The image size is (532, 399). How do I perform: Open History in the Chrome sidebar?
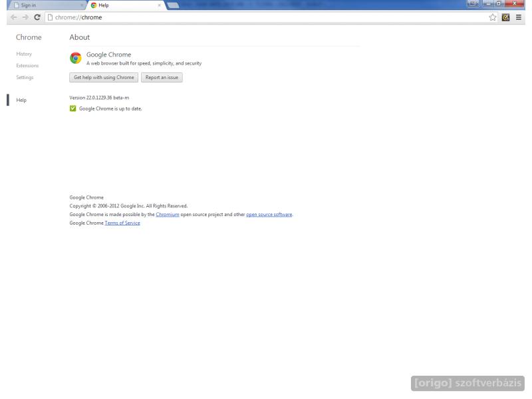pos(24,54)
